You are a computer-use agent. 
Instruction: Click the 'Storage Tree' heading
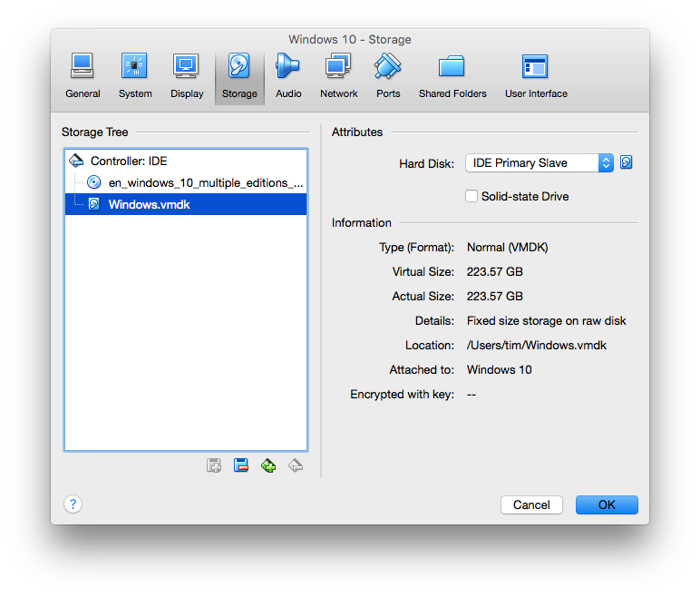click(94, 132)
